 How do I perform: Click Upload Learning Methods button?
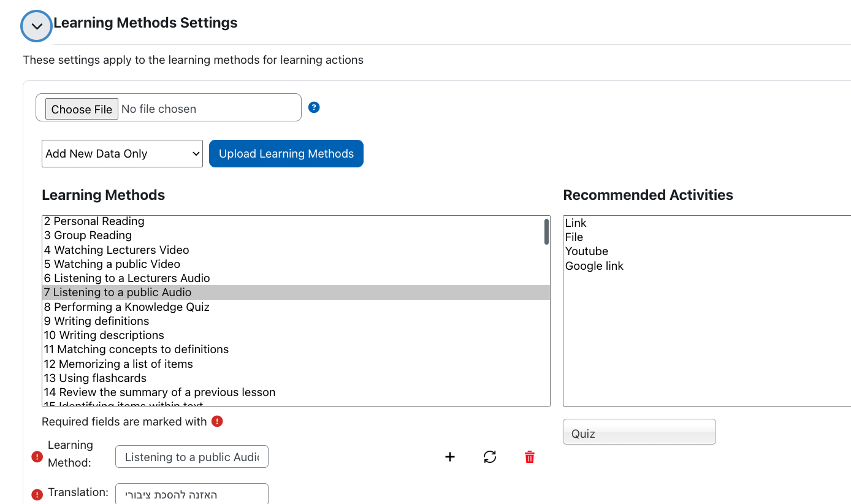(286, 154)
